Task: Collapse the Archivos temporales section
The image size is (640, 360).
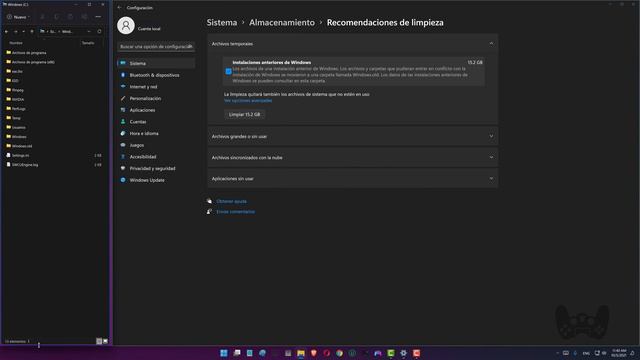Action: tap(491, 44)
